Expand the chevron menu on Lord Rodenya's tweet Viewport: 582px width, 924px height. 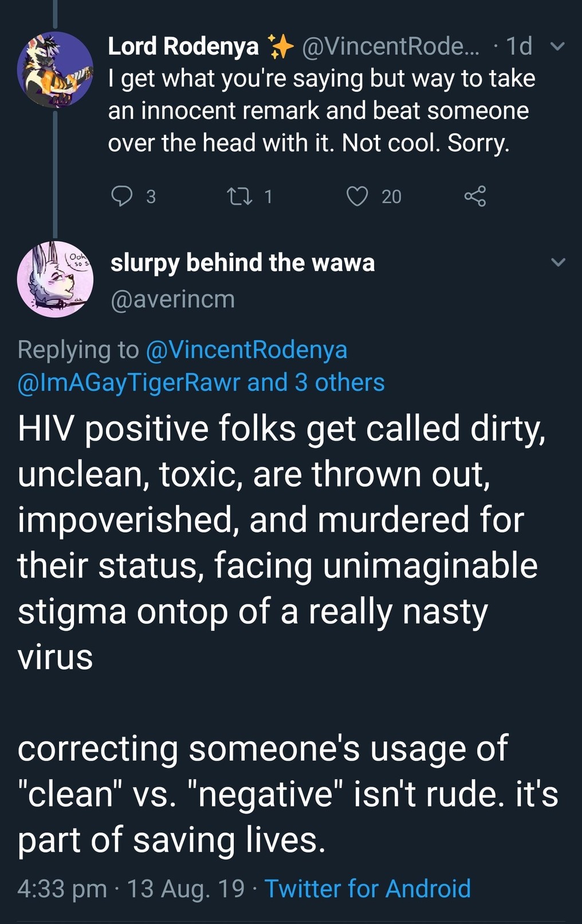pos(557,46)
